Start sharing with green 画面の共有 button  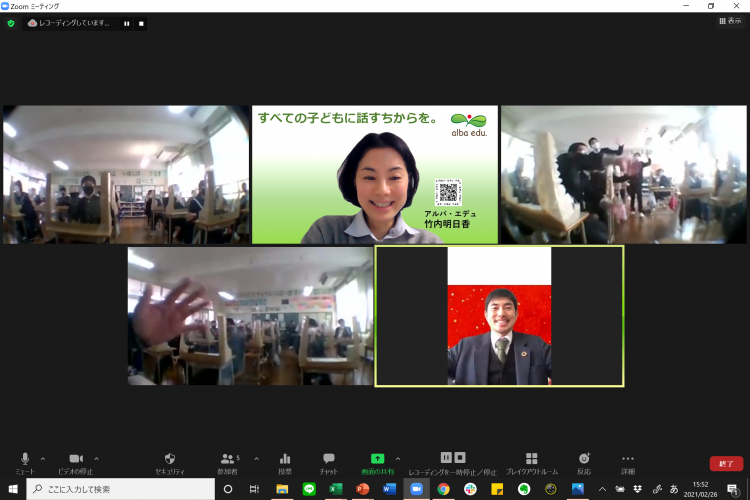[x=377, y=464]
